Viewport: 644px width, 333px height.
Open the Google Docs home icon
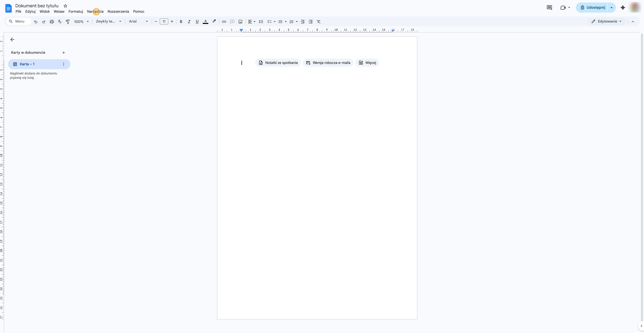pos(9,8)
